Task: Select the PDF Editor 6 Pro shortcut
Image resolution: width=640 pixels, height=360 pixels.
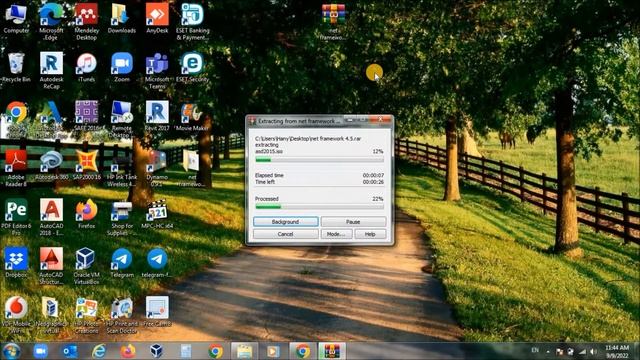Action: point(16,217)
